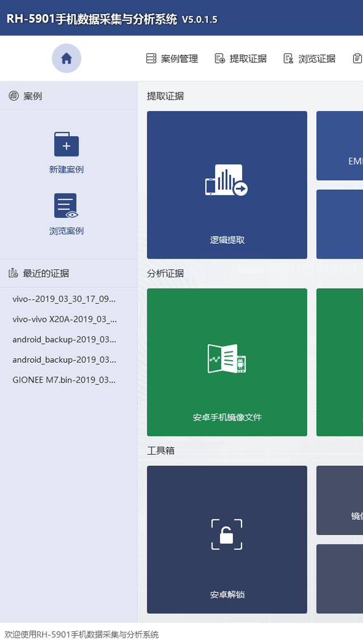Image resolution: width=363 pixels, height=644 pixels.
Task: Click the 新建案例 text label
Action: (66, 170)
